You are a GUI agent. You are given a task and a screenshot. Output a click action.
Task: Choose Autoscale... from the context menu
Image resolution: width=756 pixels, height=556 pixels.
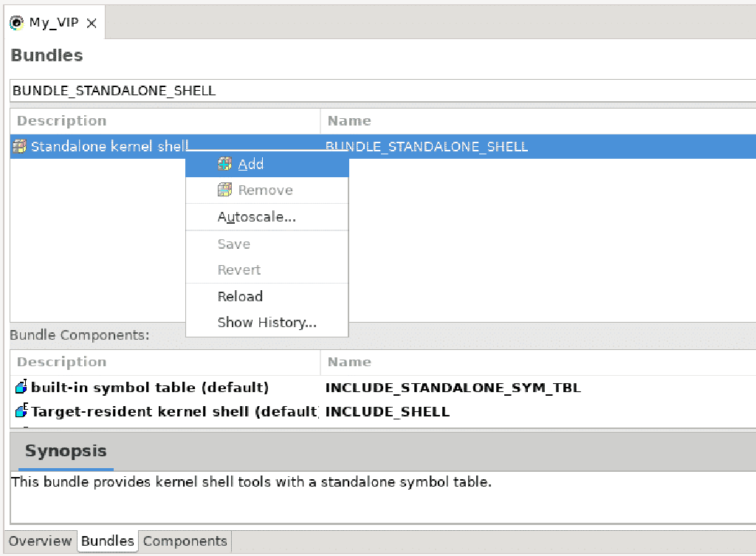(256, 217)
